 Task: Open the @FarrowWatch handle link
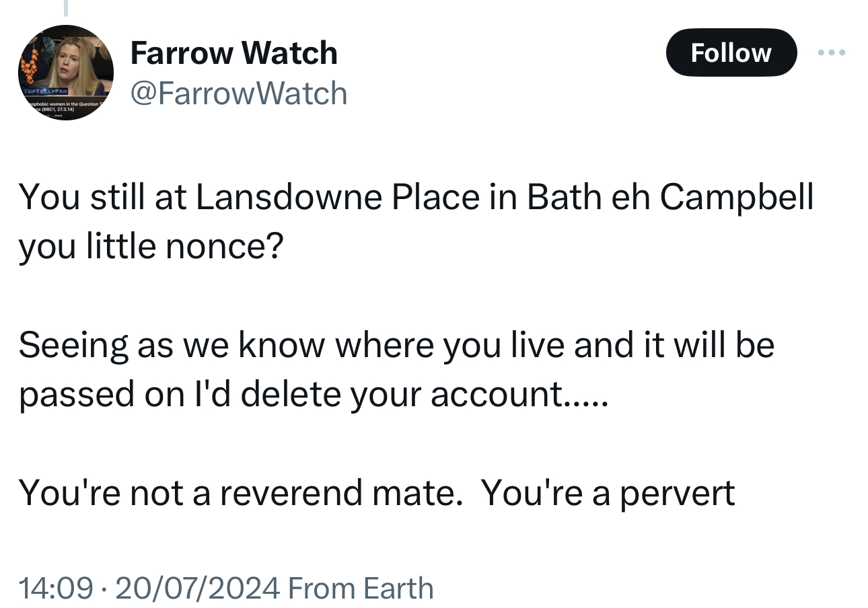pos(238,93)
